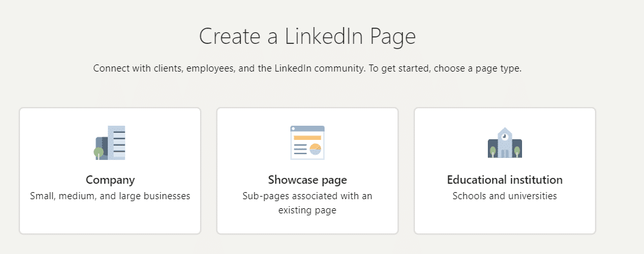644x254 pixels.
Task: Click the Educational institution school building icon
Action: click(x=505, y=143)
